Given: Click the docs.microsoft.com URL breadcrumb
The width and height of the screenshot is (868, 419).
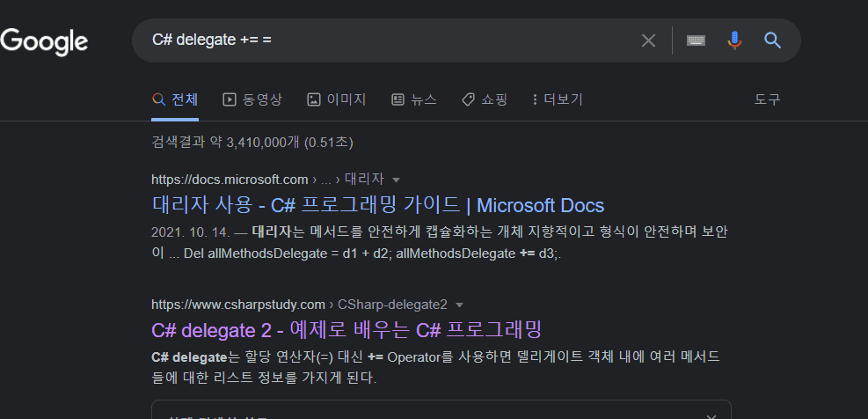Looking at the screenshot, I should pos(267,180).
